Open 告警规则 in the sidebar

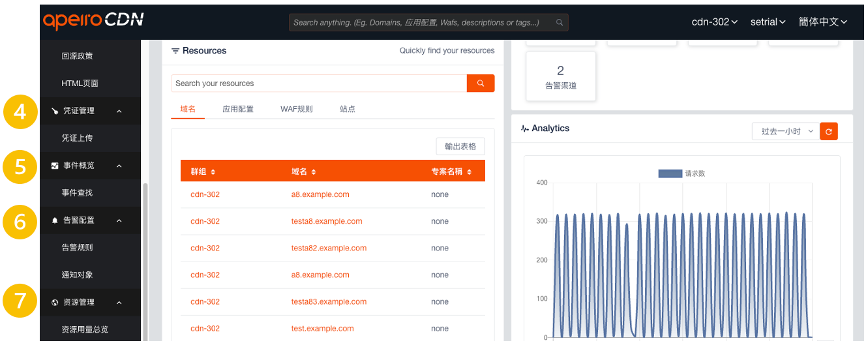coord(77,248)
